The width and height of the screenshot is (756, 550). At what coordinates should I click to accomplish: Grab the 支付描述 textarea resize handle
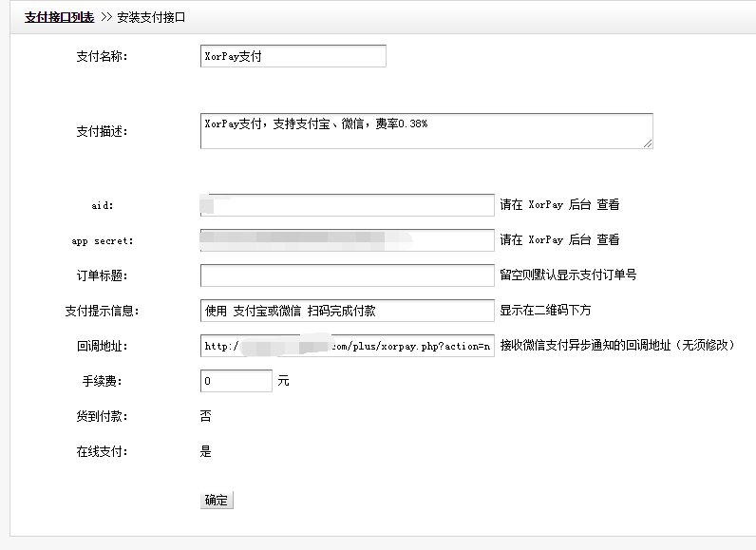pyautogui.click(x=648, y=143)
